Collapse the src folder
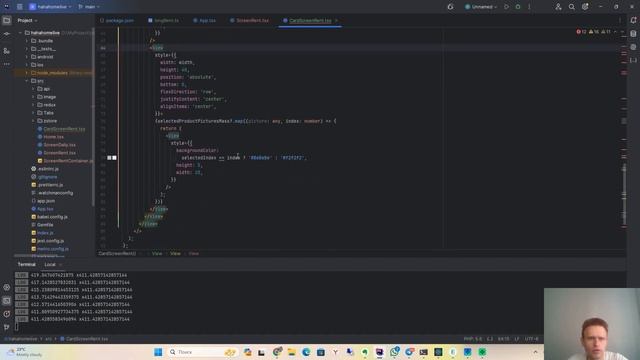 [x=27, y=81]
